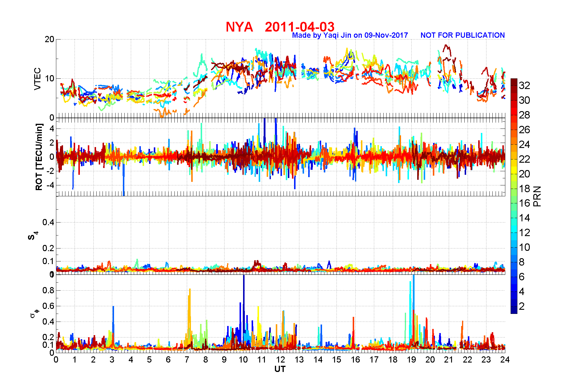This screenshot has height=392, width=561.
Task: Click the tall dark blue sigma-phi spike at 10 UT
Action: pos(244,307)
